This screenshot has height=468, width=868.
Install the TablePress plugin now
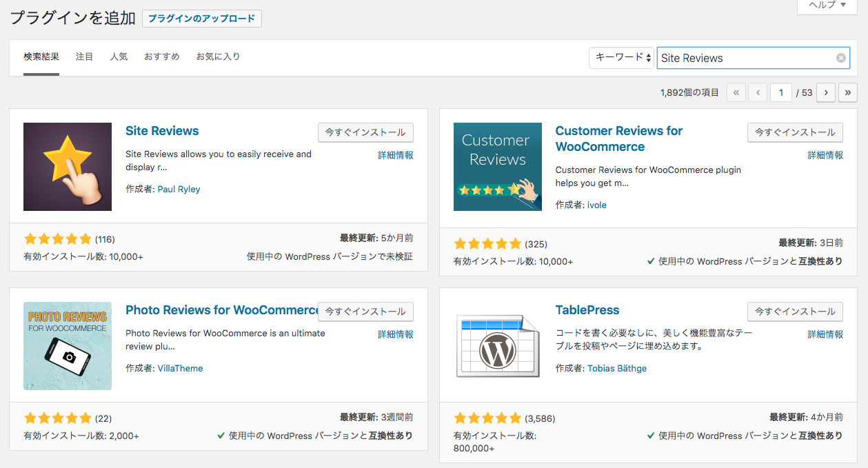pos(795,312)
